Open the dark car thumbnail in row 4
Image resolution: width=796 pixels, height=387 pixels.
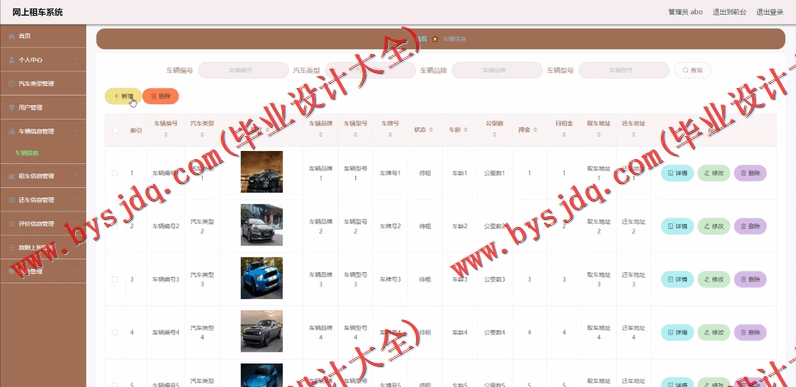click(261, 331)
